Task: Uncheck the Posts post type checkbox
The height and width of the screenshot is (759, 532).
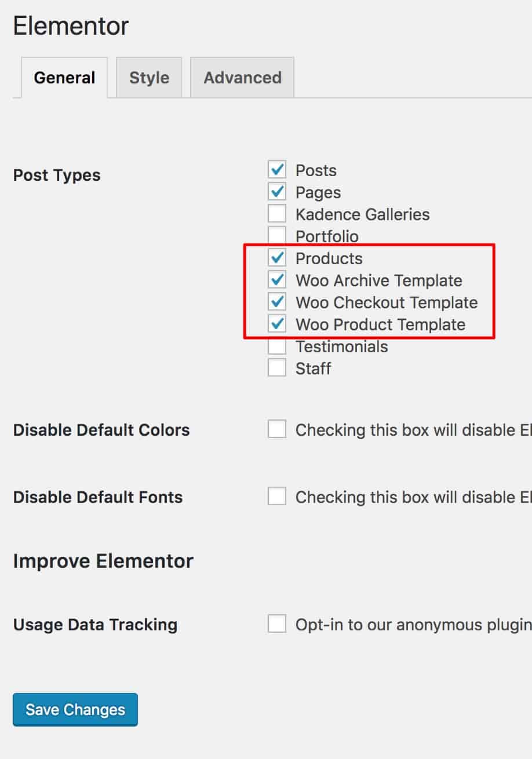Action: coord(277,170)
